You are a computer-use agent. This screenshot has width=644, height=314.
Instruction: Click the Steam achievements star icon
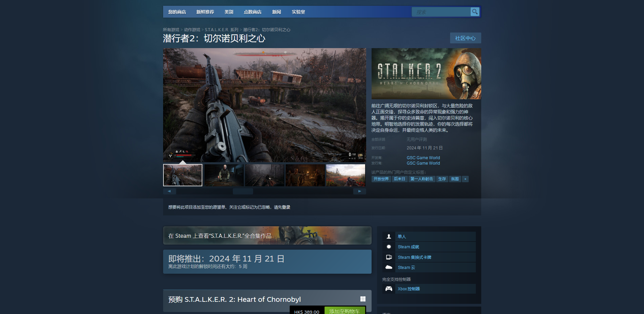coord(389,247)
